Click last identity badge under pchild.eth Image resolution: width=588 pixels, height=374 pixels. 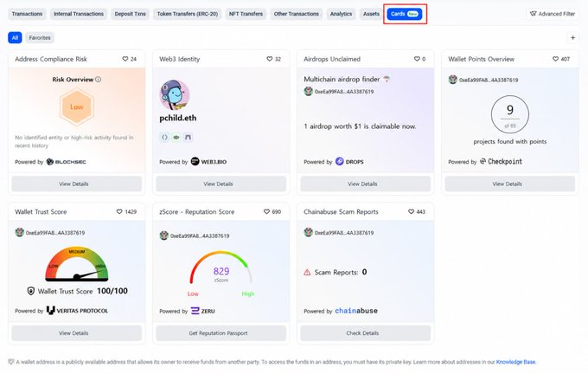(188, 138)
